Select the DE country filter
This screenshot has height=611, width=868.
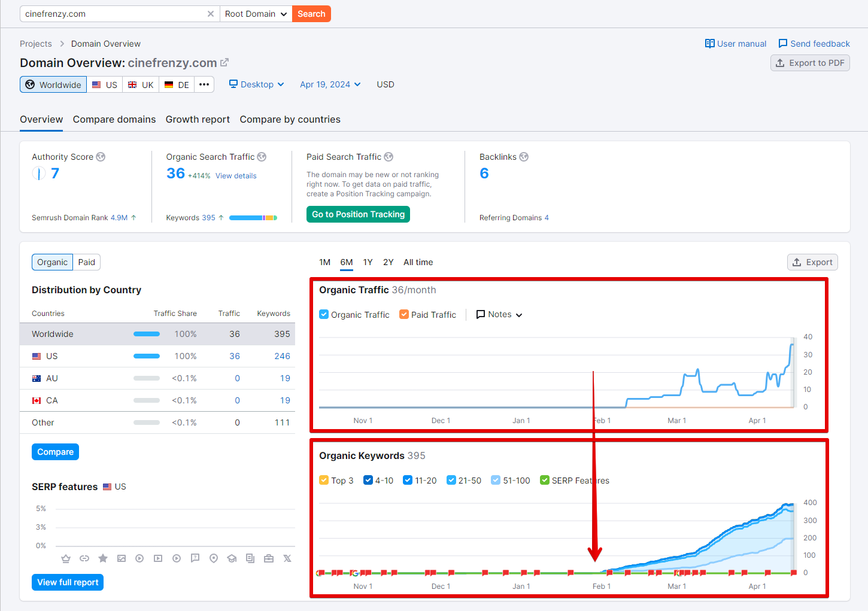[x=177, y=84]
